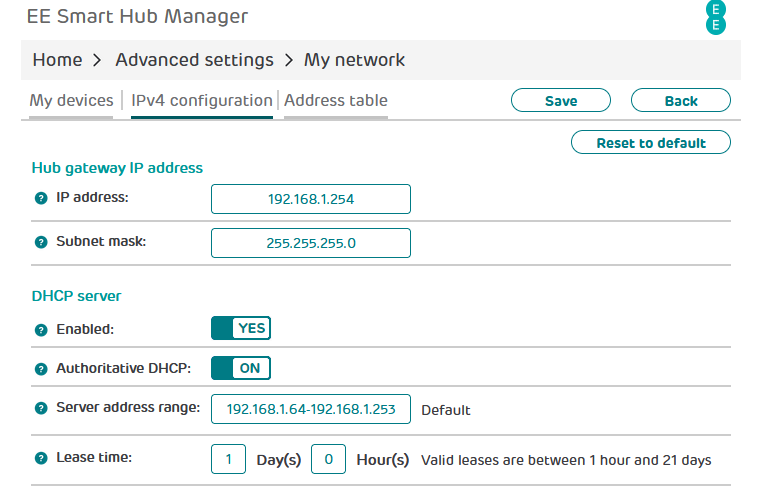Click the valid leases hint text
This screenshot has height=503, width=757.
(x=566, y=460)
